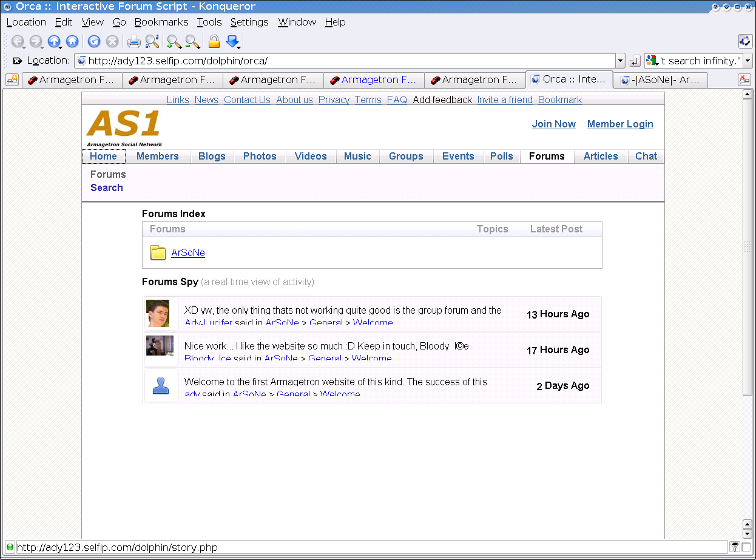This screenshot has width=756, height=560.
Task: Click the page's vertical scrollbar down arrow
Action: 748,533
